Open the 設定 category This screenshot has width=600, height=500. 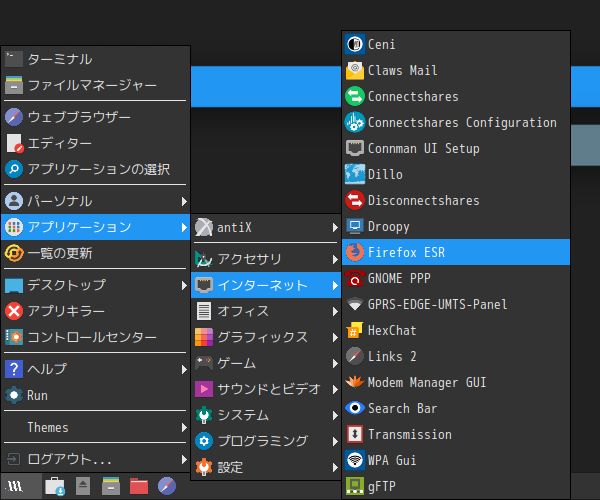266,467
